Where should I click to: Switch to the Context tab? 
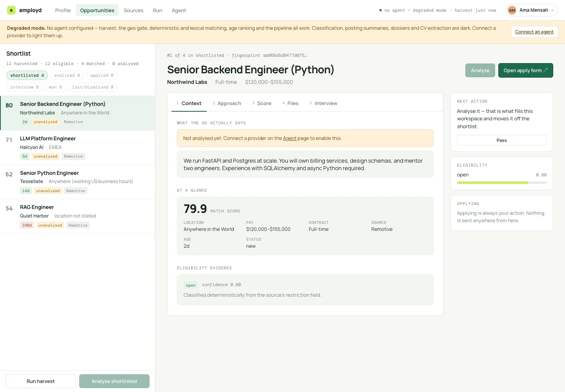click(x=189, y=103)
